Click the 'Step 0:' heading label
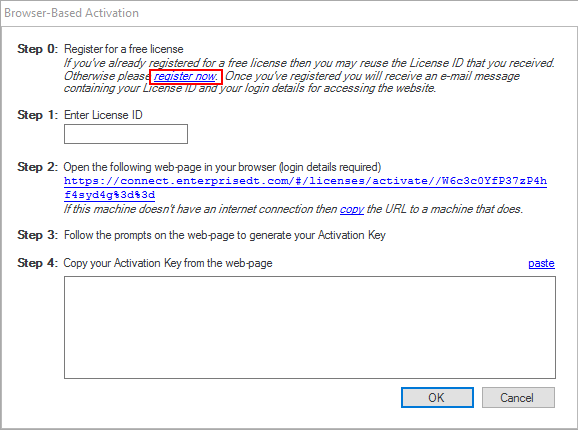578x430 pixels. click(37, 49)
